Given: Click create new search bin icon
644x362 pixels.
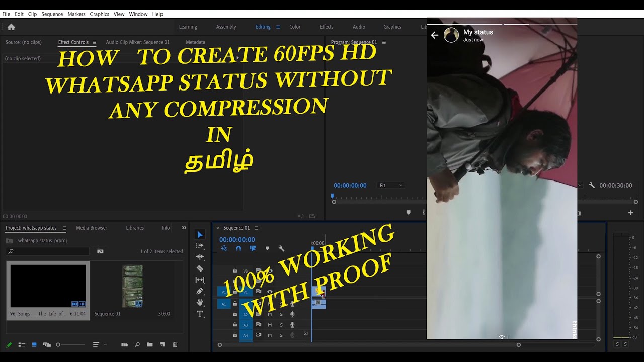Looking at the screenshot, I should pyautogui.click(x=100, y=251).
